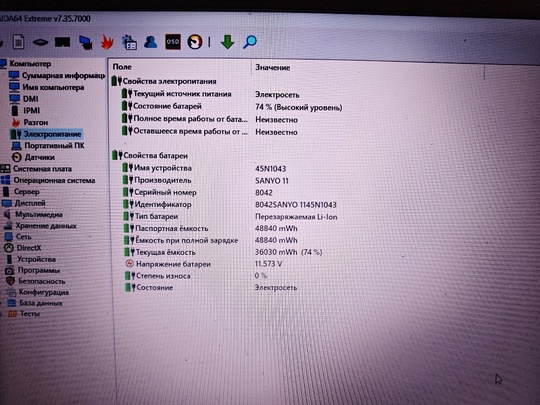Click the Перезаряжаемая Li-Ion value

coord(296,217)
